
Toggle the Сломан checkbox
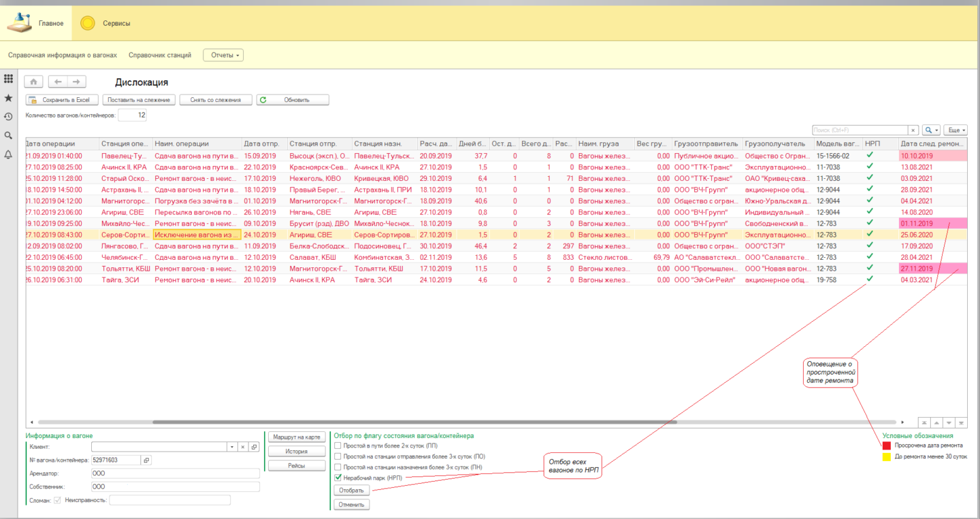(x=57, y=501)
